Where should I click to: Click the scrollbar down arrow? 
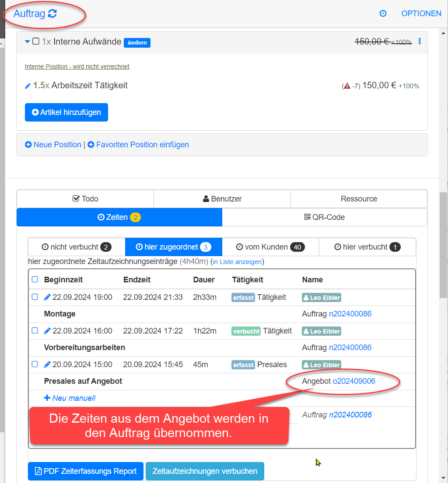[x=443, y=478]
